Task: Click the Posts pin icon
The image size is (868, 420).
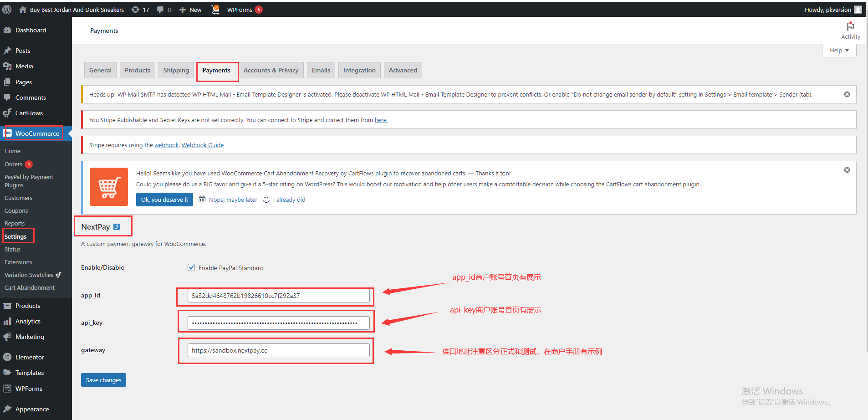Action: [7, 51]
